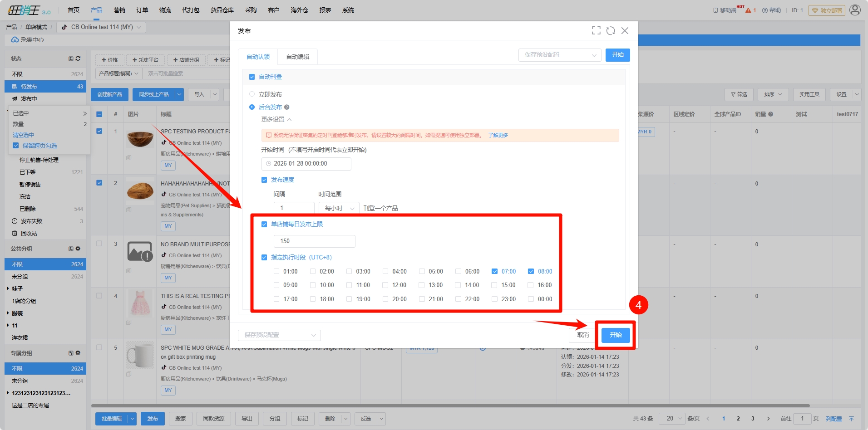This screenshot has height=430, width=868.
Task: Click the 采集中心 cloud icon
Action: [15, 40]
